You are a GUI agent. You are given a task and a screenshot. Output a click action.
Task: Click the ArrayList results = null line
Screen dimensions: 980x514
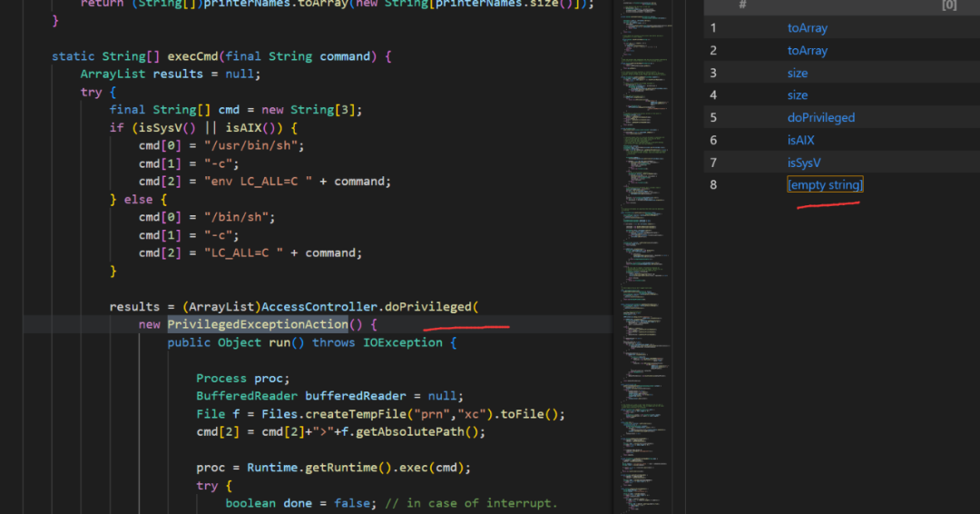pos(170,74)
